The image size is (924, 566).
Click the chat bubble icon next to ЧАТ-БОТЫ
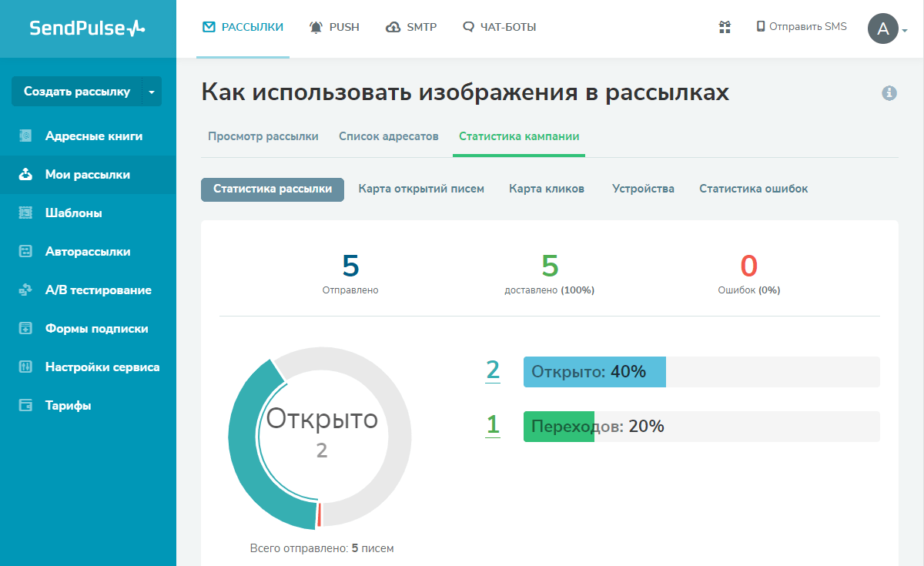click(468, 27)
